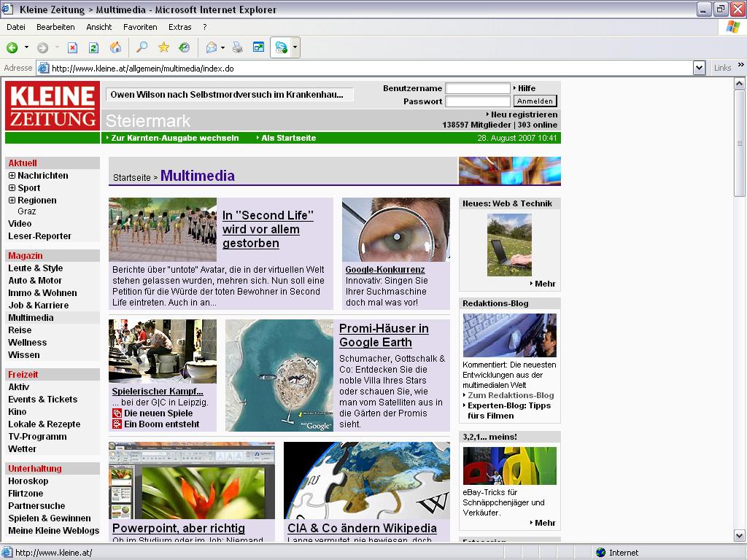Click the scrollbar down arrow
This screenshot has width=747, height=560.
coord(740,536)
